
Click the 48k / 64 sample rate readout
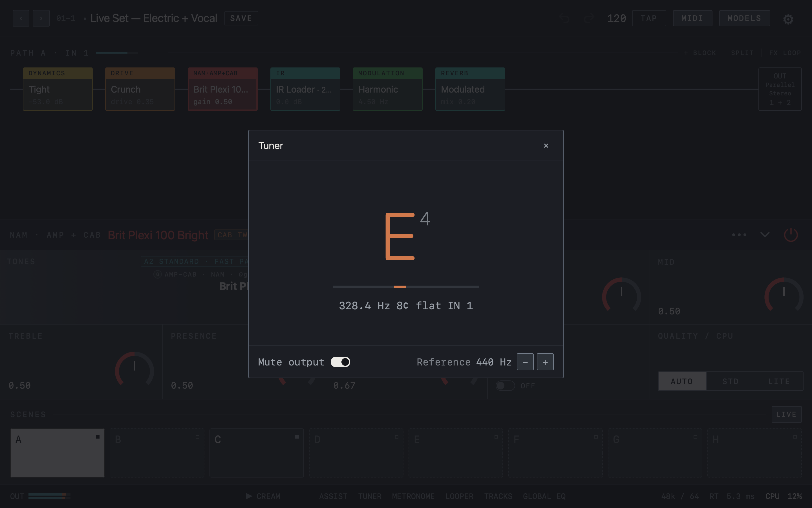[680, 496]
